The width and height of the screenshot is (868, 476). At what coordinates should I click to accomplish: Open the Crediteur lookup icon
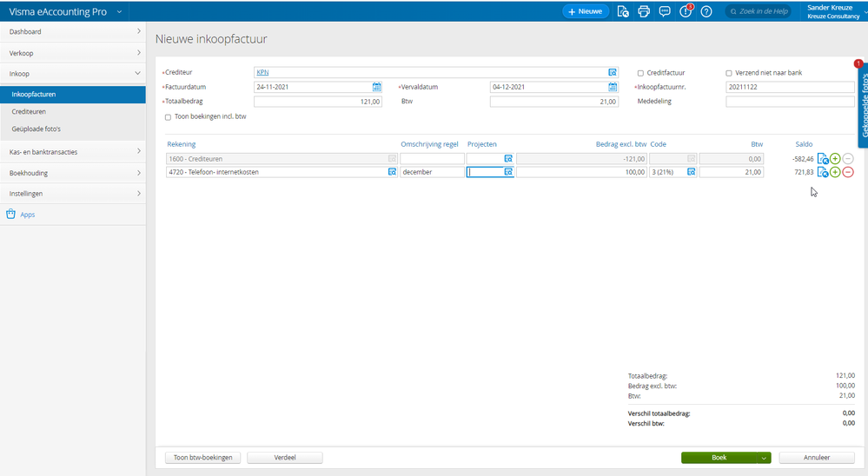613,73
